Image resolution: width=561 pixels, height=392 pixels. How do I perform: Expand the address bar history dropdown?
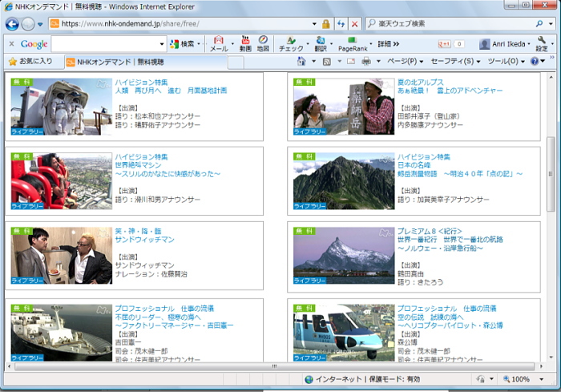[314, 24]
